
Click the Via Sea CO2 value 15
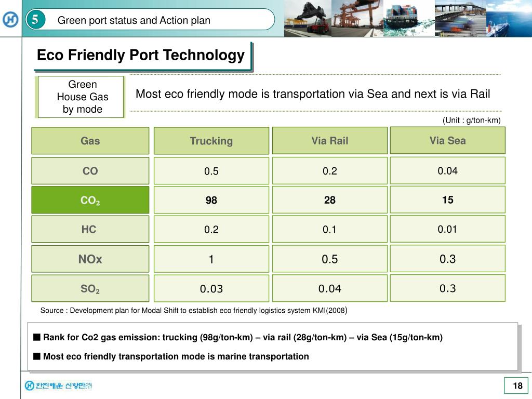[447, 199]
